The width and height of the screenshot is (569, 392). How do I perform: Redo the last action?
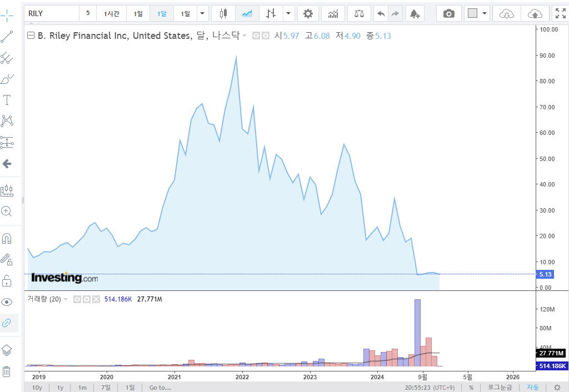[395, 14]
